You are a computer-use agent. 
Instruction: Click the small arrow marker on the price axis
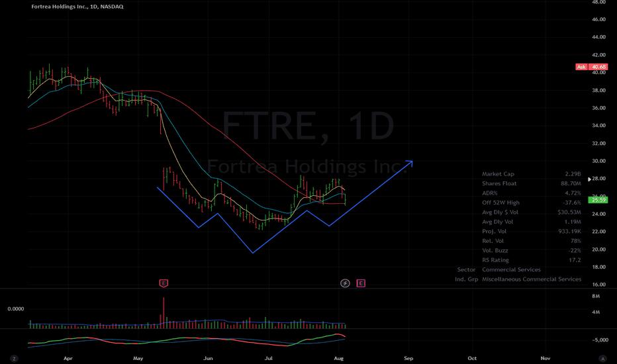589,179
